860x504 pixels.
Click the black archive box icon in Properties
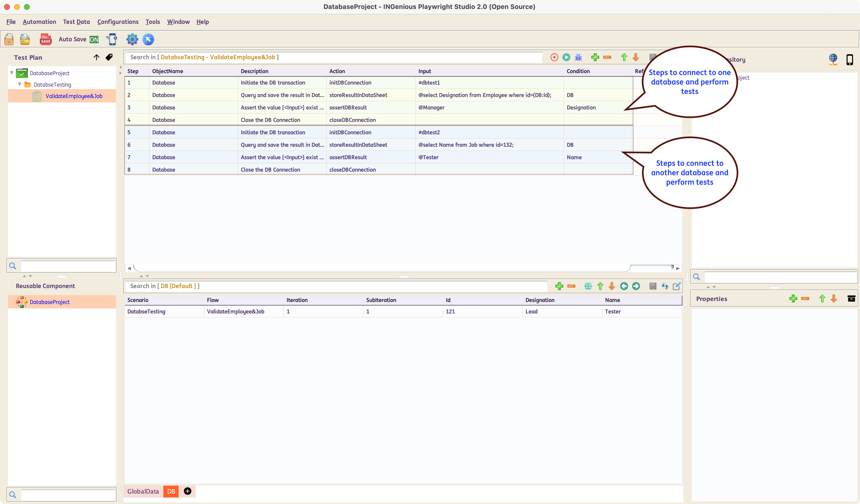click(852, 299)
